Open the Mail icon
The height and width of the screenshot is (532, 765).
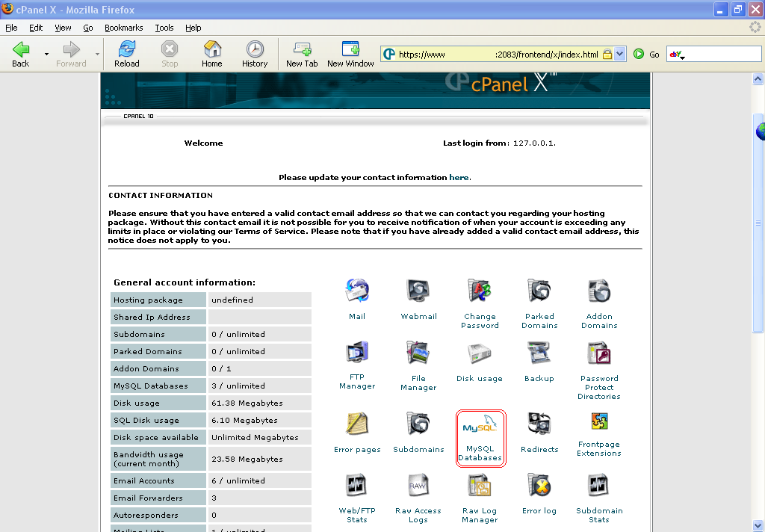(357, 291)
